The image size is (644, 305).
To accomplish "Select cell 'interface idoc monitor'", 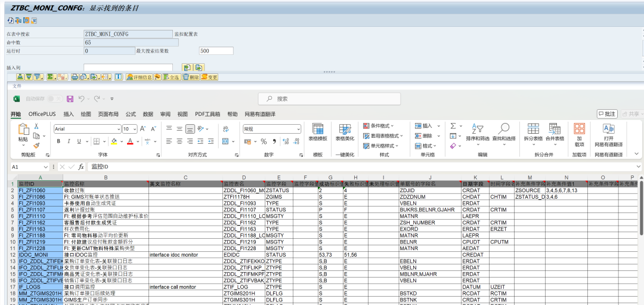I will [x=185, y=254].
